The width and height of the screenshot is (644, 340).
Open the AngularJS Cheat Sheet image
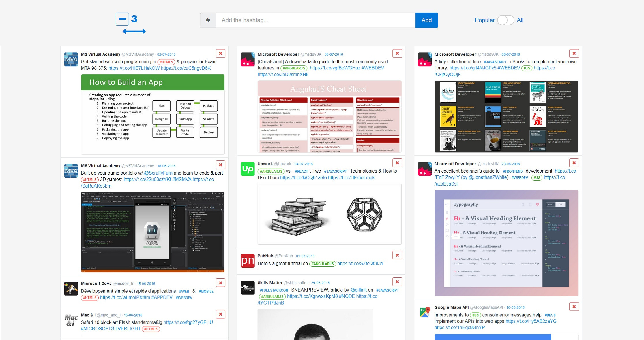[329, 116]
